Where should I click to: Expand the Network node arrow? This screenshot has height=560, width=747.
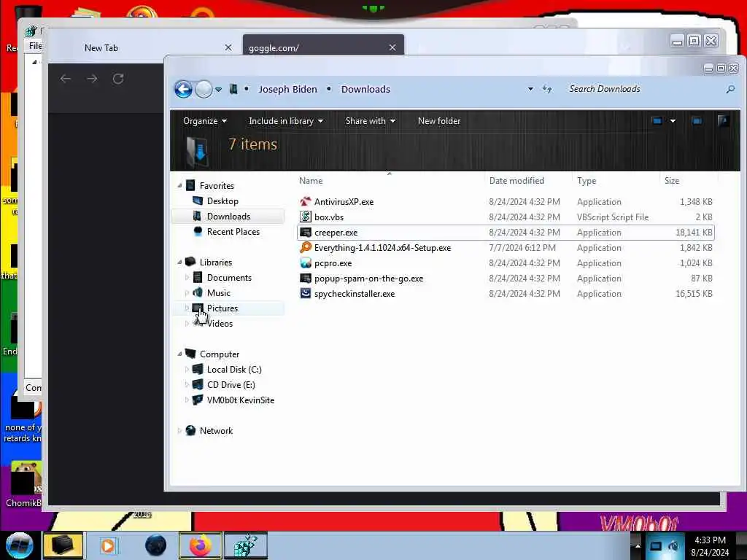[x=179, y=430]
